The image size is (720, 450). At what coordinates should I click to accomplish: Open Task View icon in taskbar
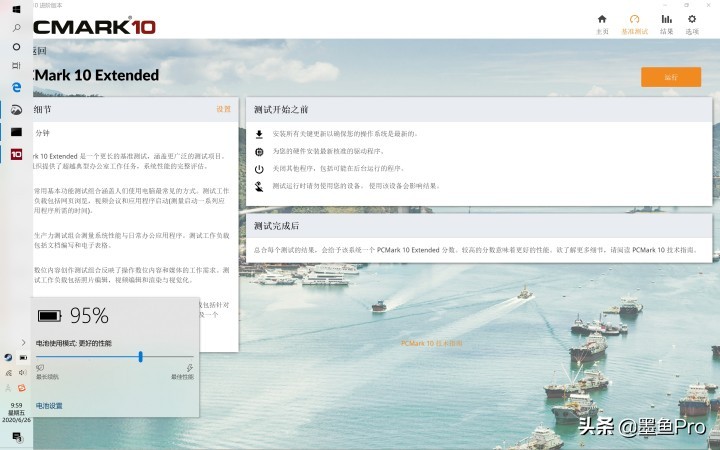pyautogui.click(x=16, y=66)
